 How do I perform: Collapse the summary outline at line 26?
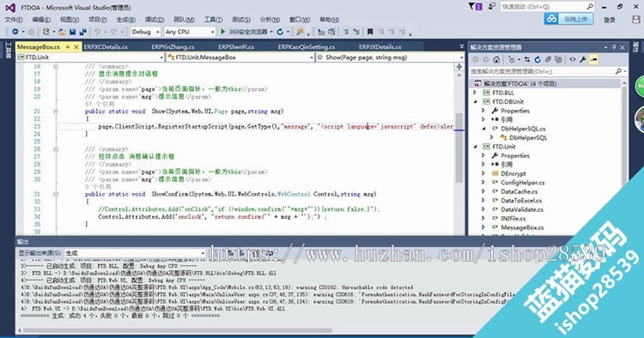56,149
